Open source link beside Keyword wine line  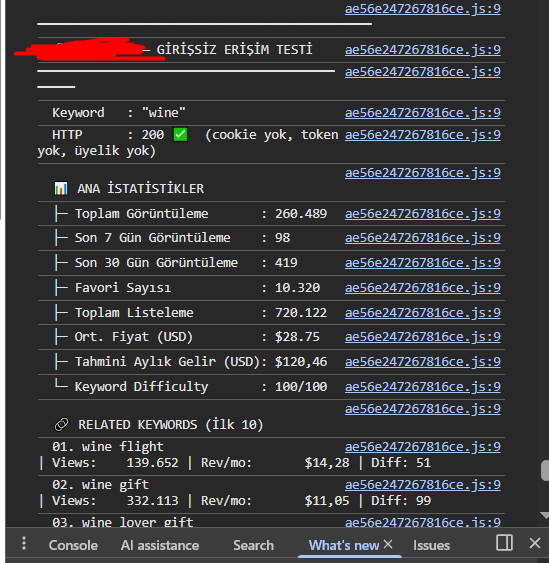(423, 113)
